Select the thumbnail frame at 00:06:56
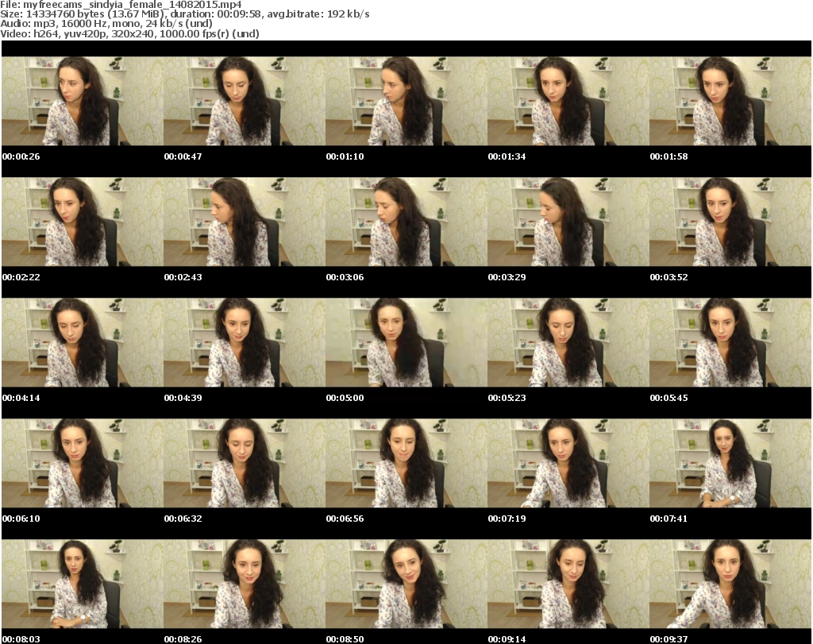813x644 pixels. tap(406, 464)
